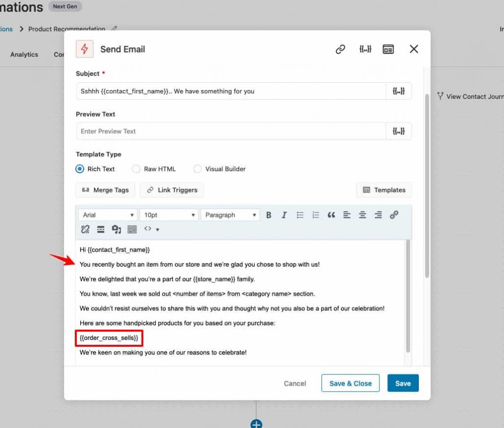Toggle bold formatting
Viewport: 504px width, 428px height.
269,215
